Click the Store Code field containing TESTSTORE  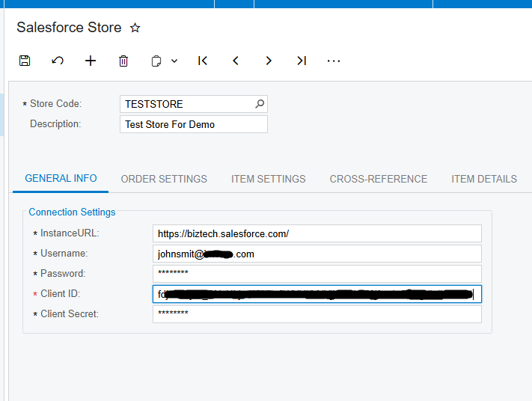pyautogui.click(x=193, y=104)
